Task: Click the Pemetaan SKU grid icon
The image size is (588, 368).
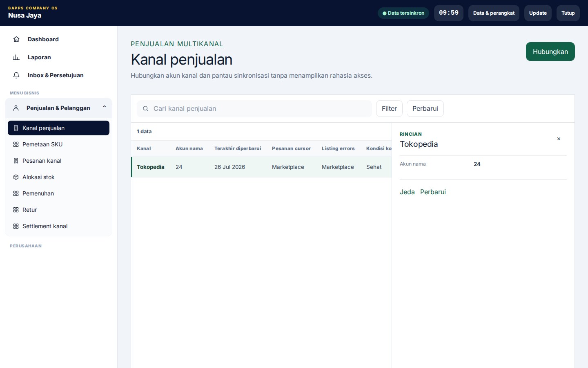Action: (x=16, y=144)
